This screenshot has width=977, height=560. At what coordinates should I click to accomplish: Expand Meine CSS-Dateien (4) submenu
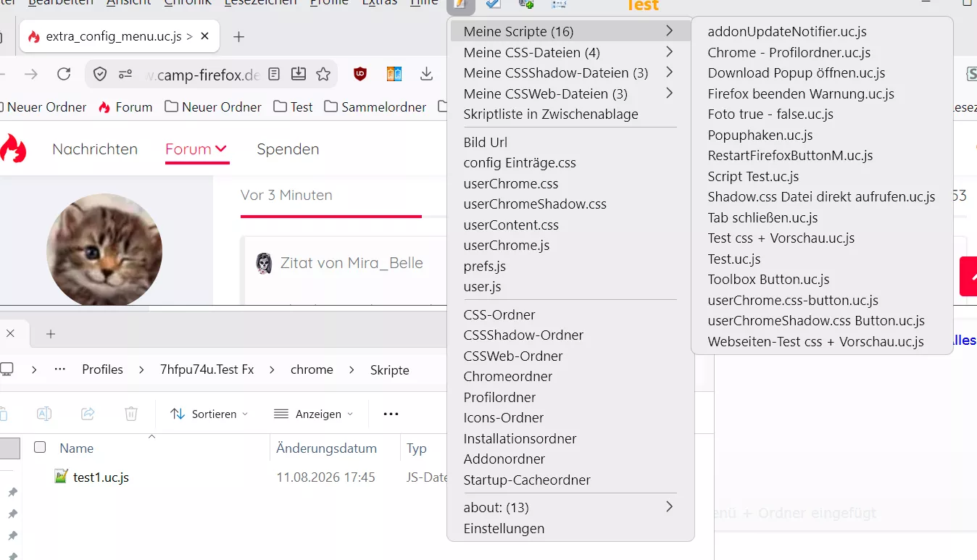tap(669, 52)
